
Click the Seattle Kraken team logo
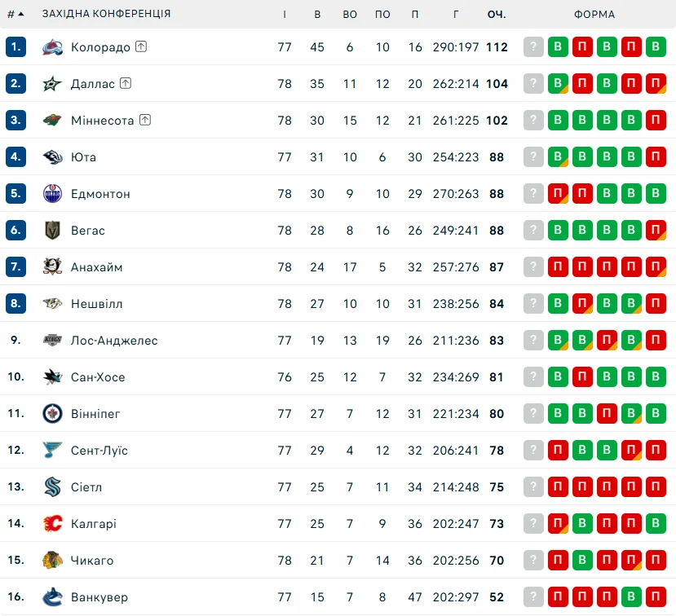click(52, 487)
